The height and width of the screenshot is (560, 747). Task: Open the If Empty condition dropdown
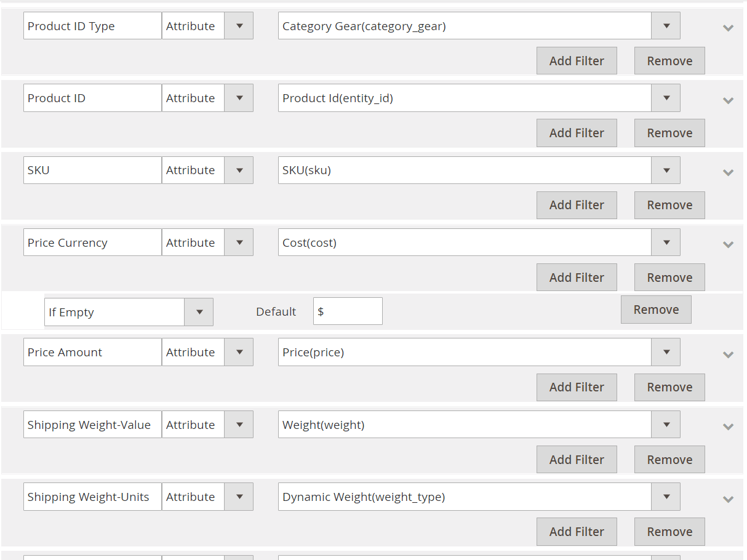point(129,312)
